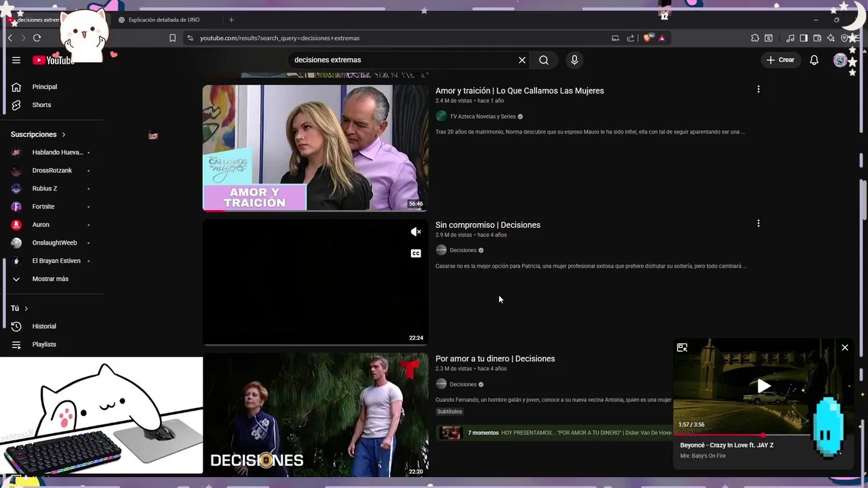
Task: Visit Decisiones channel under Sin compromiso
Action: (463, 250)
